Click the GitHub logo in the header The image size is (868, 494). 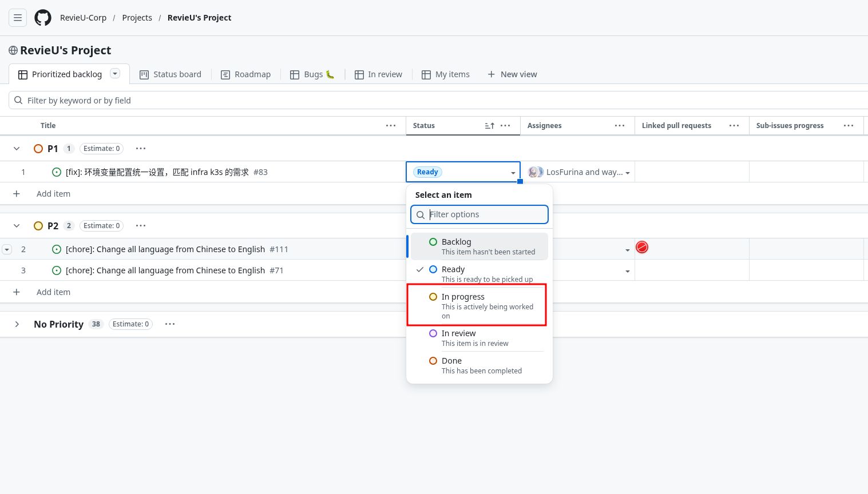pos(43,17)
